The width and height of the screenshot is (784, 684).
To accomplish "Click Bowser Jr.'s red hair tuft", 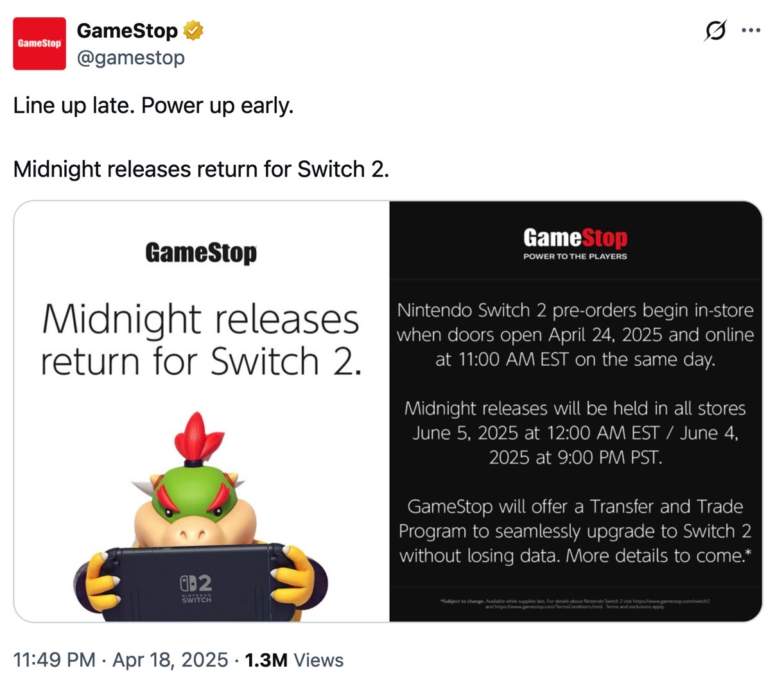I will (196, 438).
